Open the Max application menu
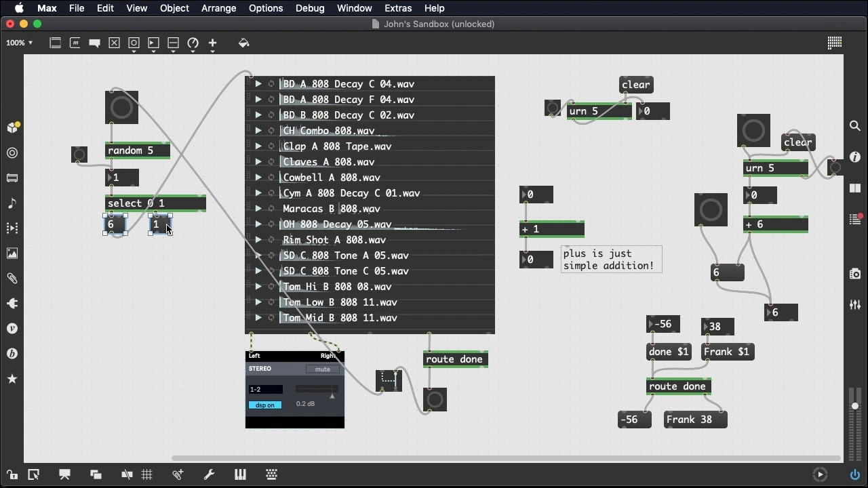 47,8
